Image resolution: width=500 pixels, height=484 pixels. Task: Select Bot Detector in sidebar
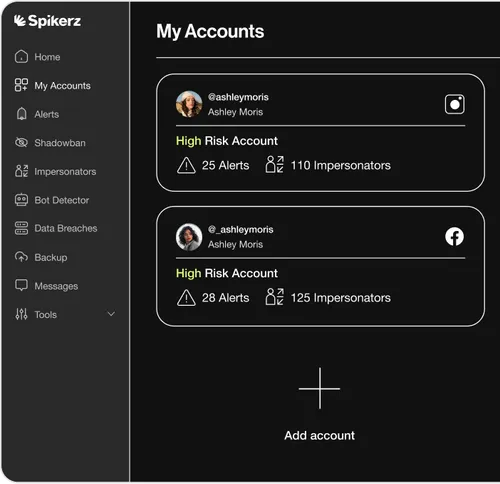click(x=62, y=200)
